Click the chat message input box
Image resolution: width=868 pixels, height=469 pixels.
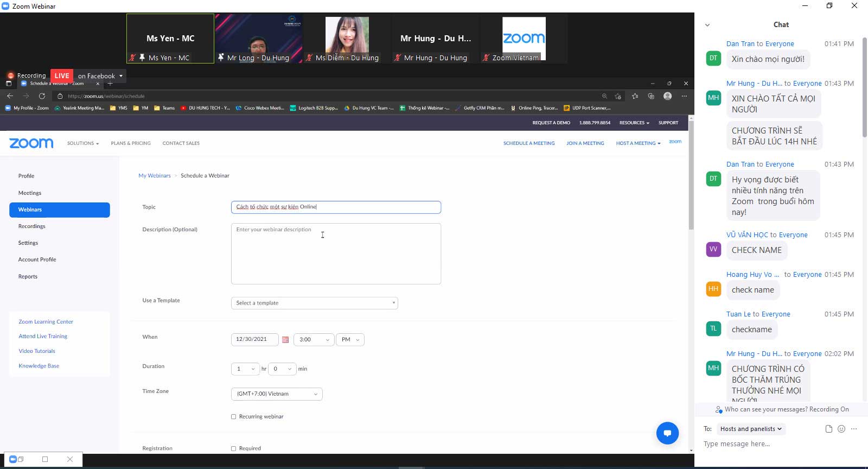click(x=780, y=444)
